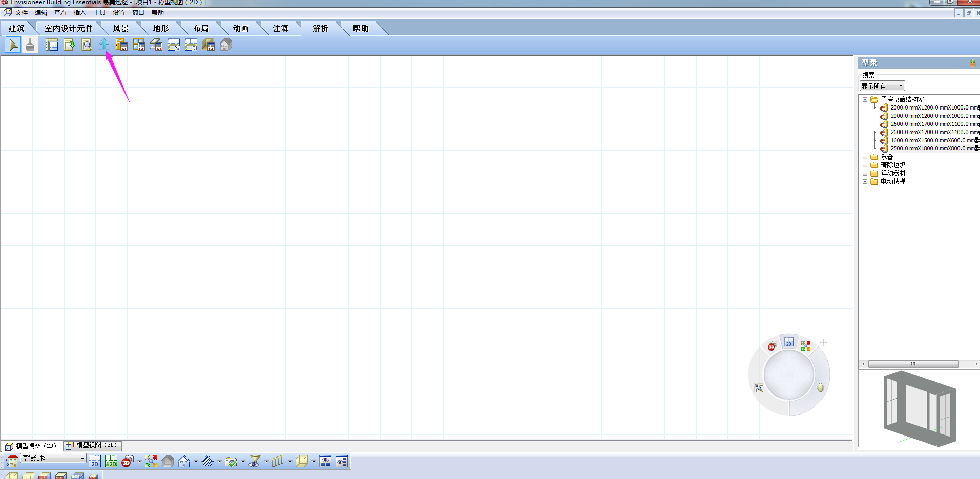Open dropdown arrow next to funnel filter icon
Viewport: 980px width, 479px height.
[266, 462]
